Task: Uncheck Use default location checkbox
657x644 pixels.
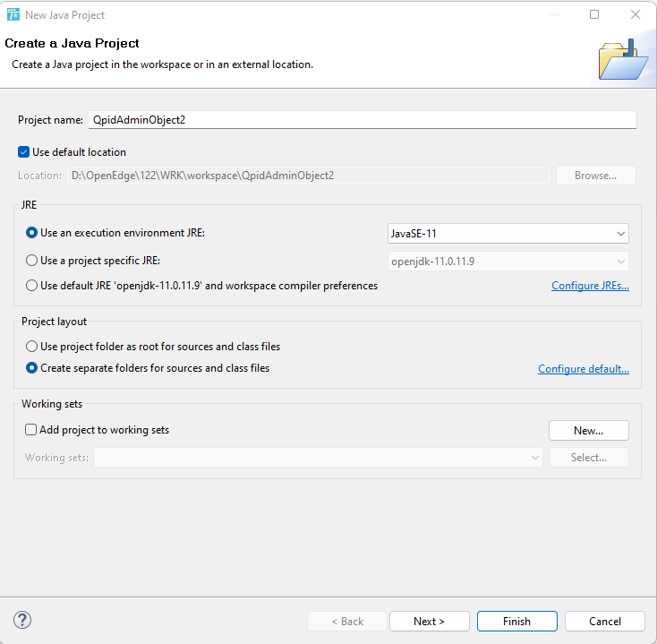Action: pyautogui.click(x=23, y=151)
